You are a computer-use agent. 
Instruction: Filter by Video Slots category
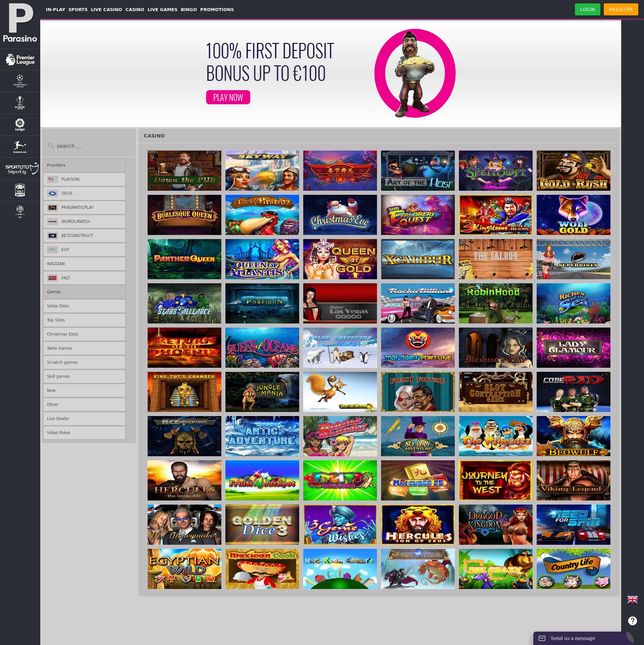click(x=84, y=306)
